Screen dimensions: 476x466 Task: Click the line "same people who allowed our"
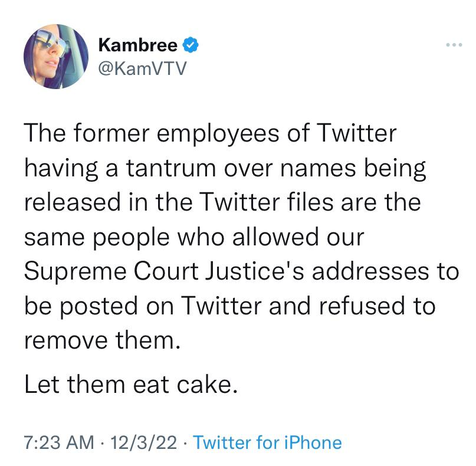coord(194,238)
